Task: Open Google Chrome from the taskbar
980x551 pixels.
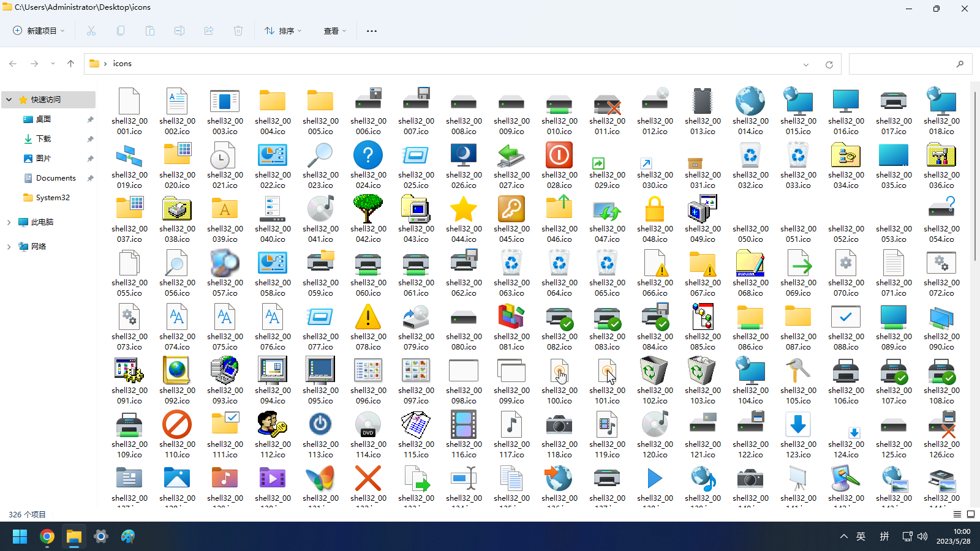Action: [47, 537]
